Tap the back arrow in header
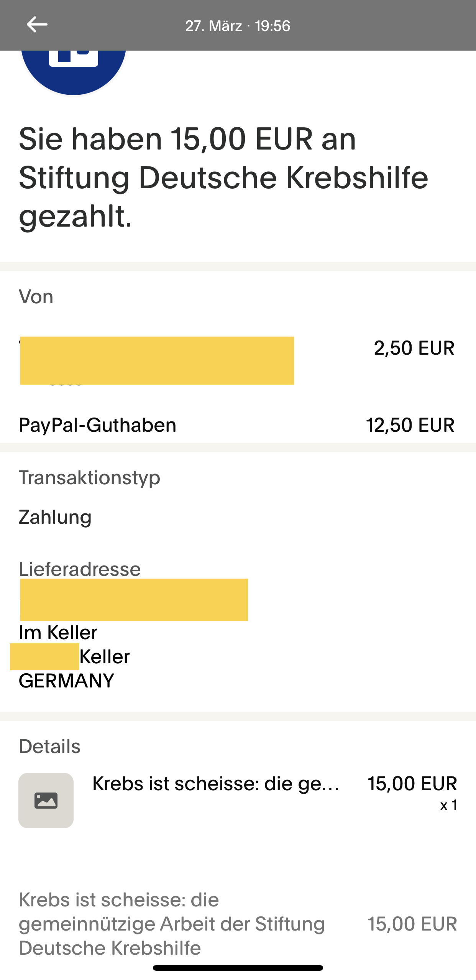Viewport: 476px width, 980px height. (x=37, y=25)
